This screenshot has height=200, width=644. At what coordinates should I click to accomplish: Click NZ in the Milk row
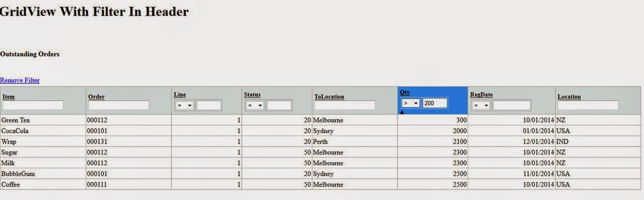[x=561, y=163]
